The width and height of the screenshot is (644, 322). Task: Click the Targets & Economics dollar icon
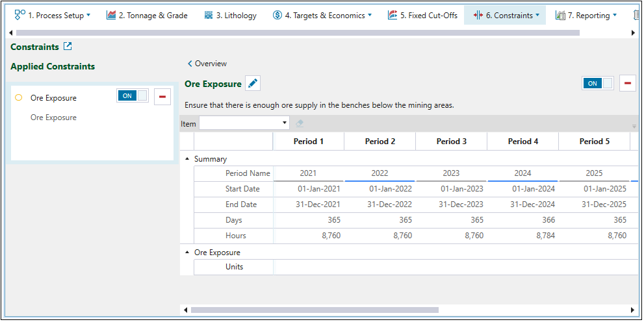click(x=277, y=15)
